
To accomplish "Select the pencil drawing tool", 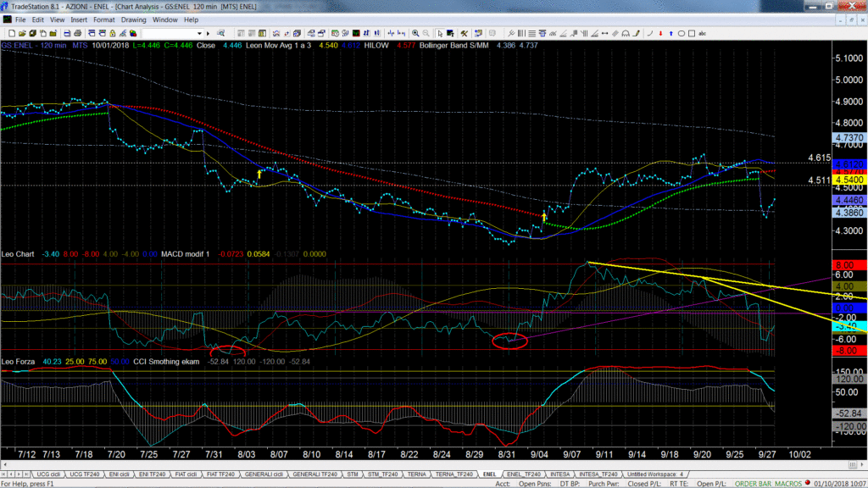I will [x=637, y=34].
